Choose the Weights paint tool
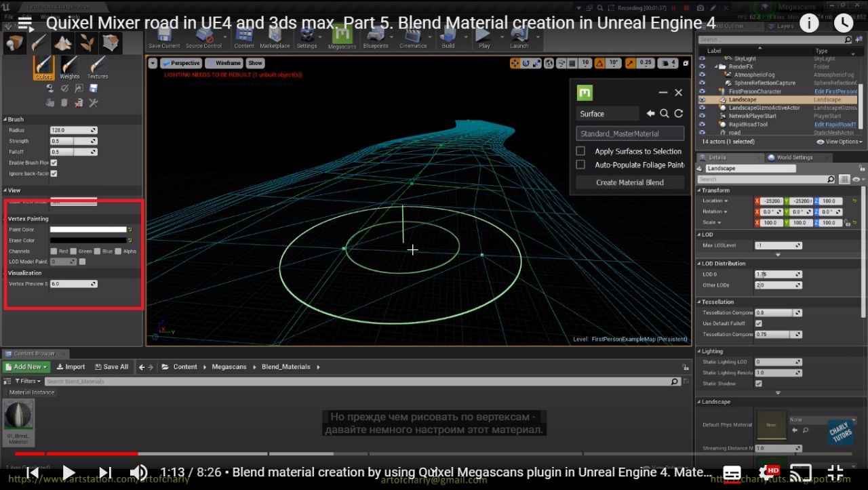Screen dimensions: 868x490 [70, 68]
